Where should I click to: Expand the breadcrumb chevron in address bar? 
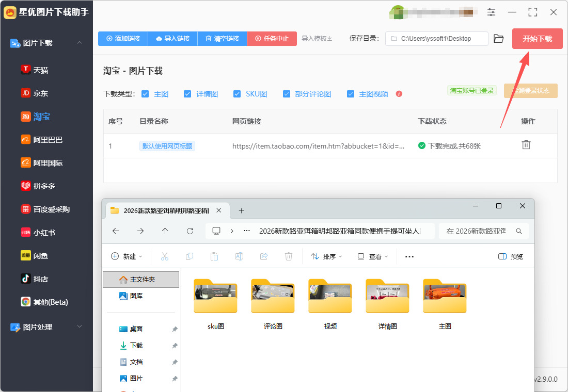(x=232, y=231)
